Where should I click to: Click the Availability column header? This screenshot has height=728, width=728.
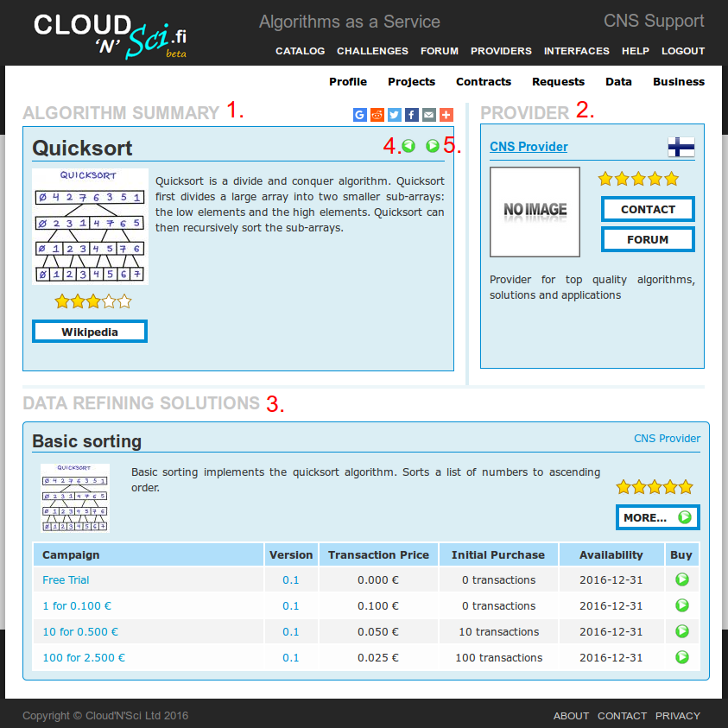pos(611,554)
